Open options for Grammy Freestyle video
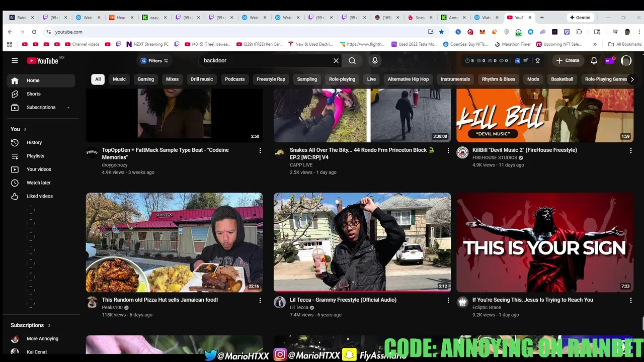The height and width of the screenshot is (362, 644). tap(448, 300)
